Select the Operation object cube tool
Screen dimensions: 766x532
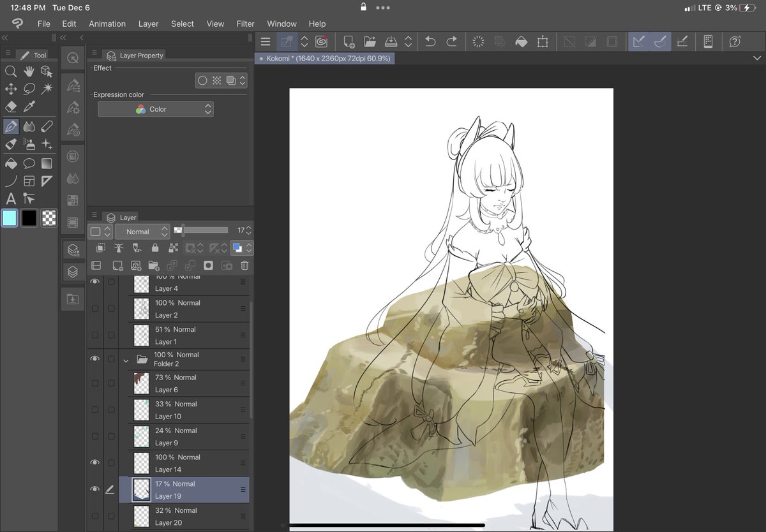tap(47, 71)
